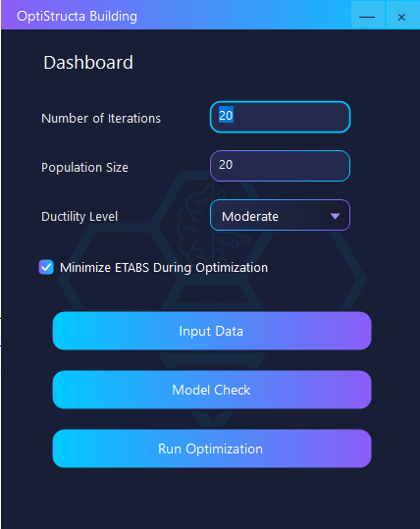This screenshot has height=529, width=420.
Task: Open the Input Data button
Action: click(212, 331)
